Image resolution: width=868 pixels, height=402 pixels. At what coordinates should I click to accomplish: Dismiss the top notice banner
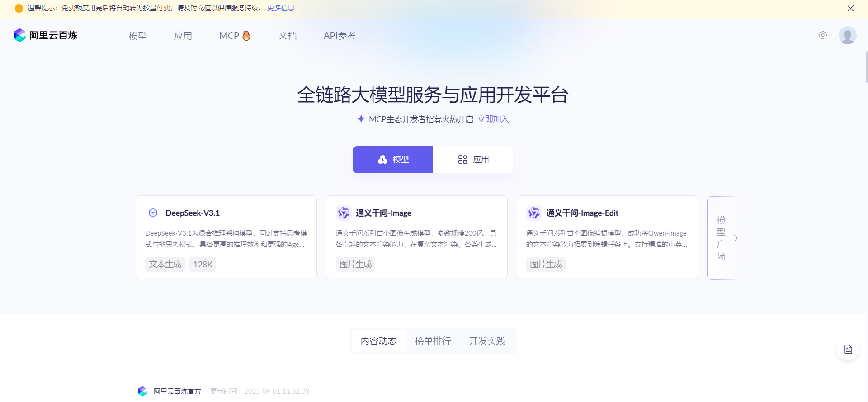[x=850, y=8]
